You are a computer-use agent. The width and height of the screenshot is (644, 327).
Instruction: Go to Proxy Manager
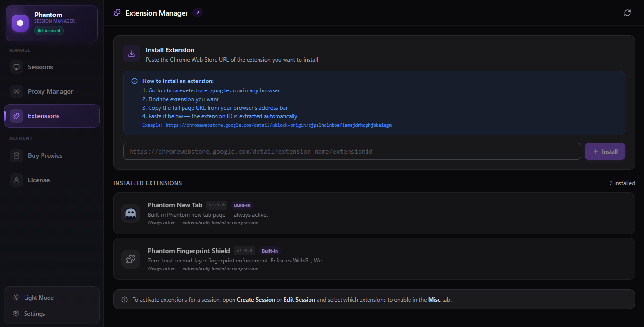click(52, 91)
